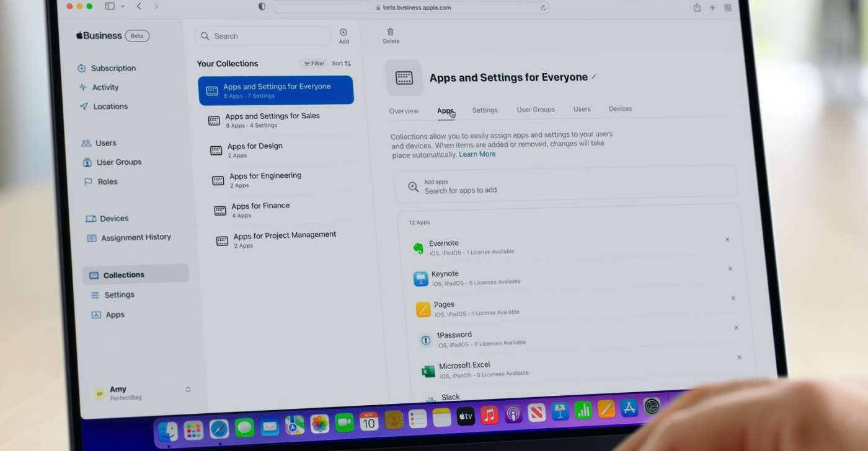Open Music from the Dock
Image resolution: width=868 pixels, height=451 pixels.
click(490, 416)
